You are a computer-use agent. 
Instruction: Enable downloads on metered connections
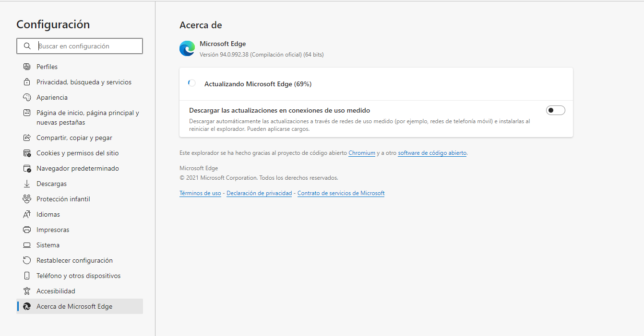pos(555,110)
